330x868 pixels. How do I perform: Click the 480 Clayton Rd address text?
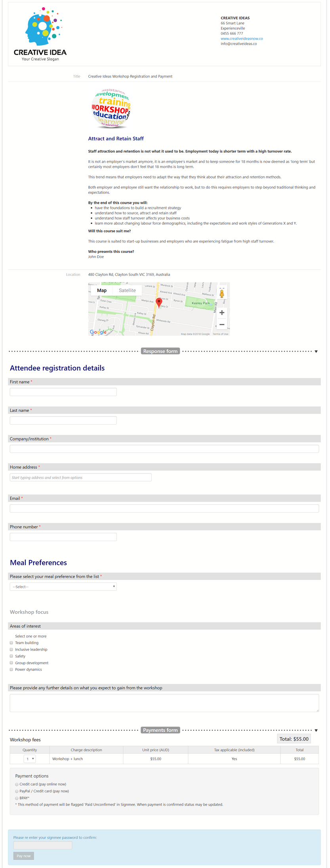pyautogui.click(x=129, y=275)
